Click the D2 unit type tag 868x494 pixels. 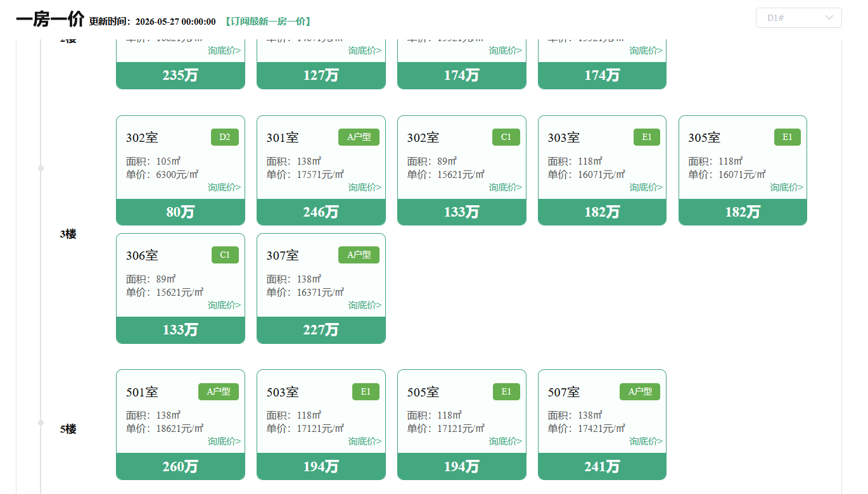click(x=225, y=137)
